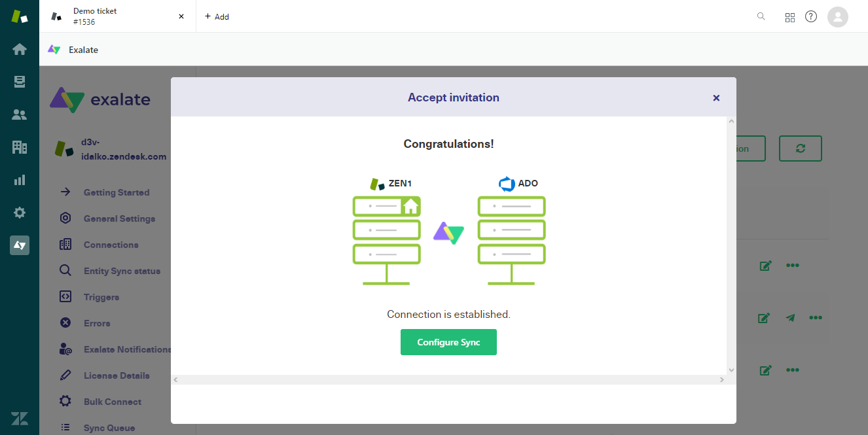Switch to the Demo ticket #1536 tab
Image resolution: width=868 pixels, height=435 pixels.
pyautogui.click(x=118, y=16)
